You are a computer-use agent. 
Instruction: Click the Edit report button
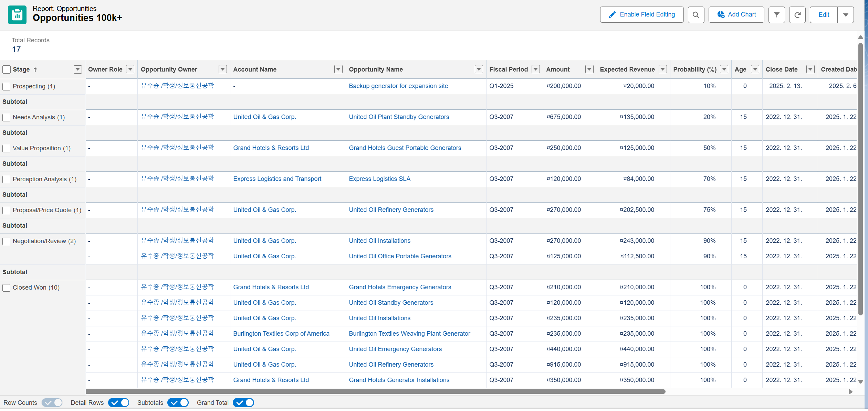[x=824, y=15]
